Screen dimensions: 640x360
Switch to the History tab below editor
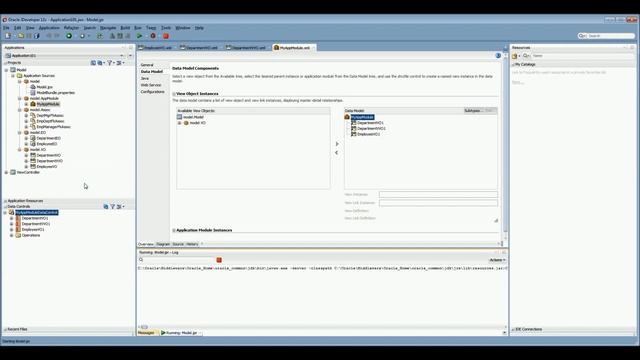[x=192, y=244]
